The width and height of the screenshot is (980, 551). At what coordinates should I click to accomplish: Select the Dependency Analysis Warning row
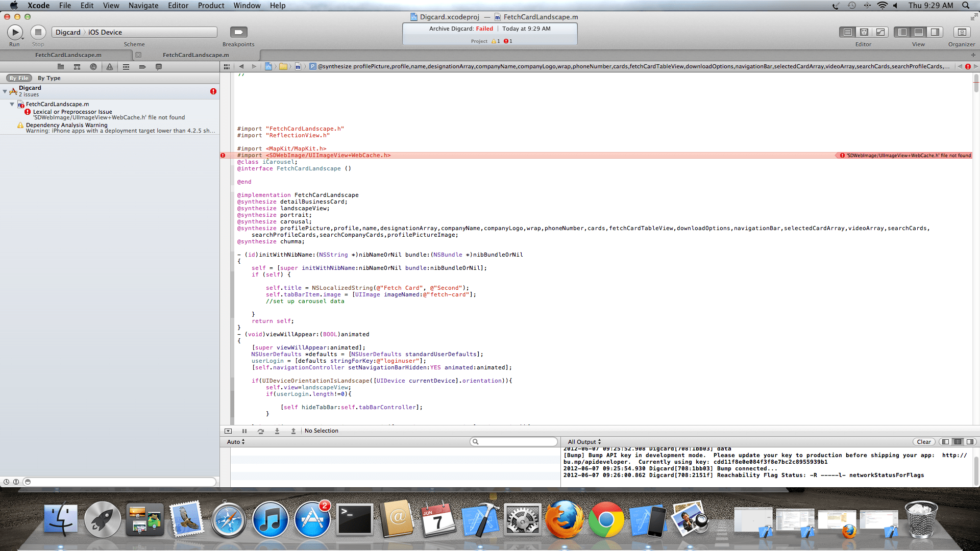[110, 128]
